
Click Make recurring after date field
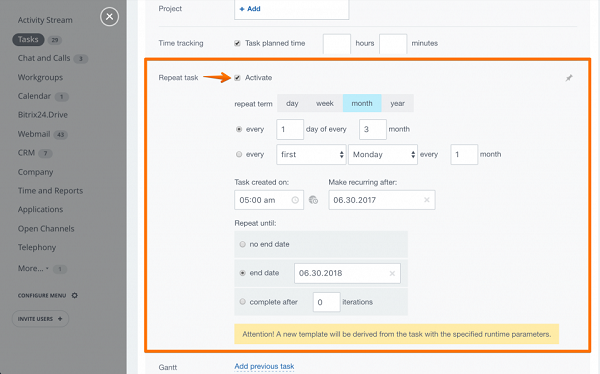(x=382, y=200)
